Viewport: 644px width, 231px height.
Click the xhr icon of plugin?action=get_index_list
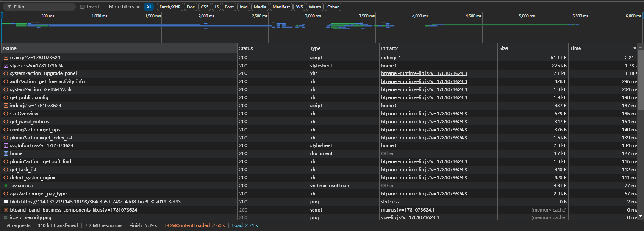click(x=6, y=138)
